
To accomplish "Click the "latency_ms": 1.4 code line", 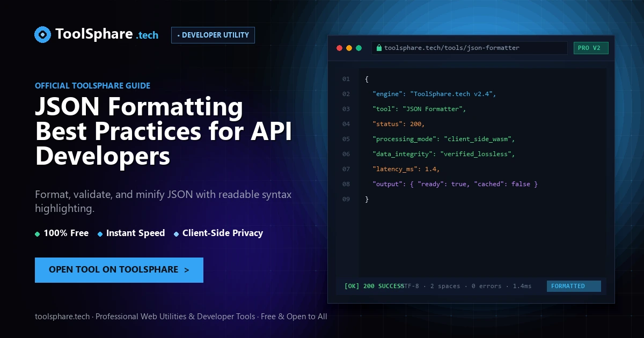I will [x=406, y=169].
